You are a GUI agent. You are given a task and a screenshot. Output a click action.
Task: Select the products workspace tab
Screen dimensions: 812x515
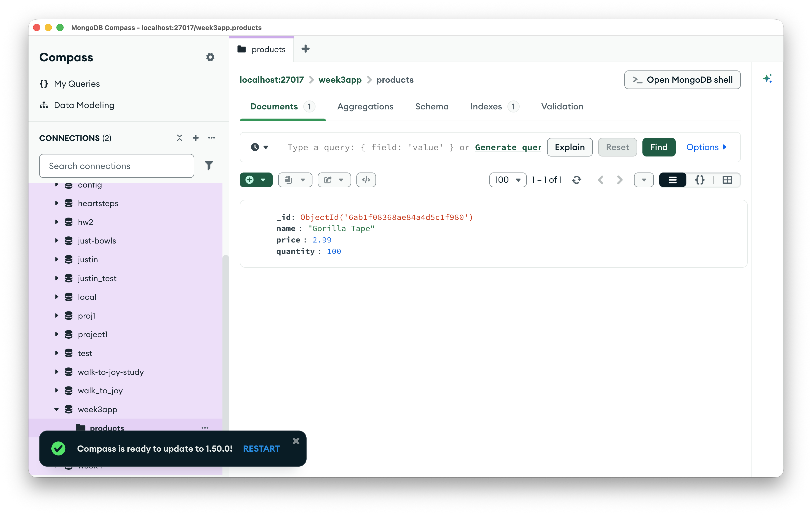261,49
